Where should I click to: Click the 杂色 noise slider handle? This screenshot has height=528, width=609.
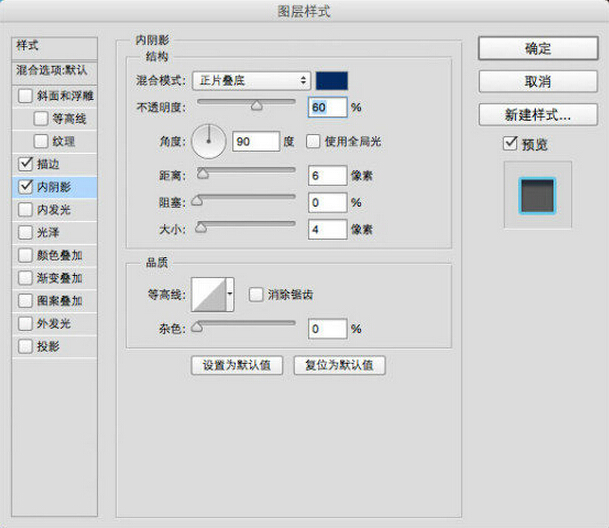(197, 327)
